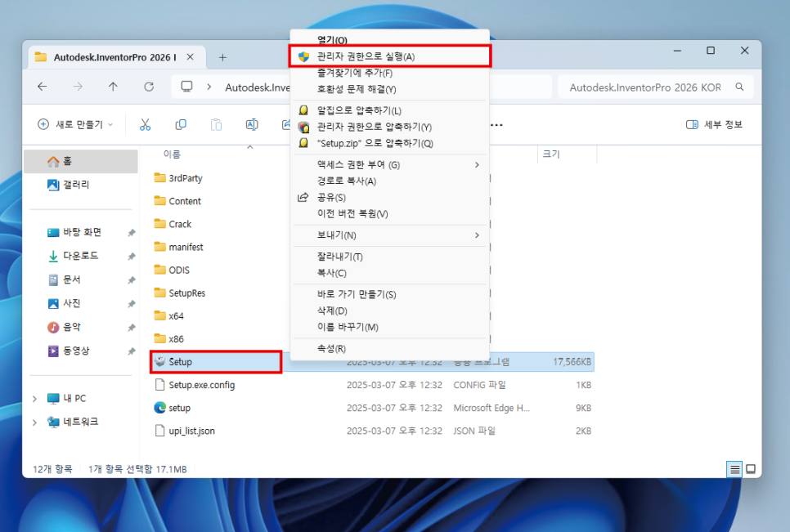Click the search box for this folder
Image resolution: width=790 pixels, height=532 pixels.
click(656, 87)
